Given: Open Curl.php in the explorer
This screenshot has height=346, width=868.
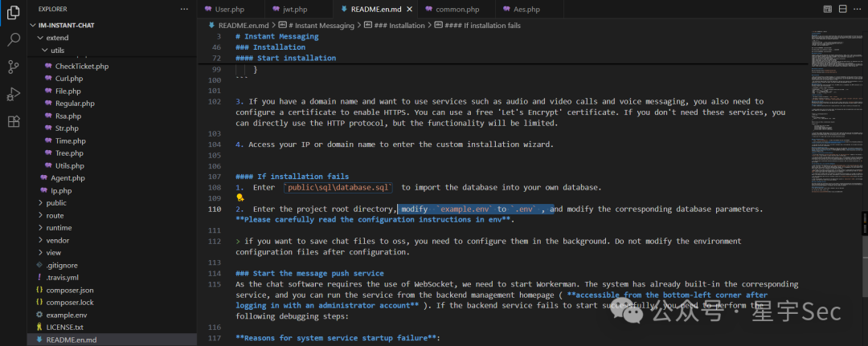Looking at the screenshot, I should 69,79.
